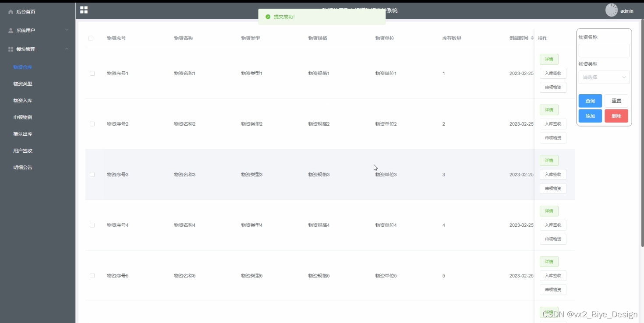Click the cell 物资规格2
The image size is (644, 323).
[319, 124]
